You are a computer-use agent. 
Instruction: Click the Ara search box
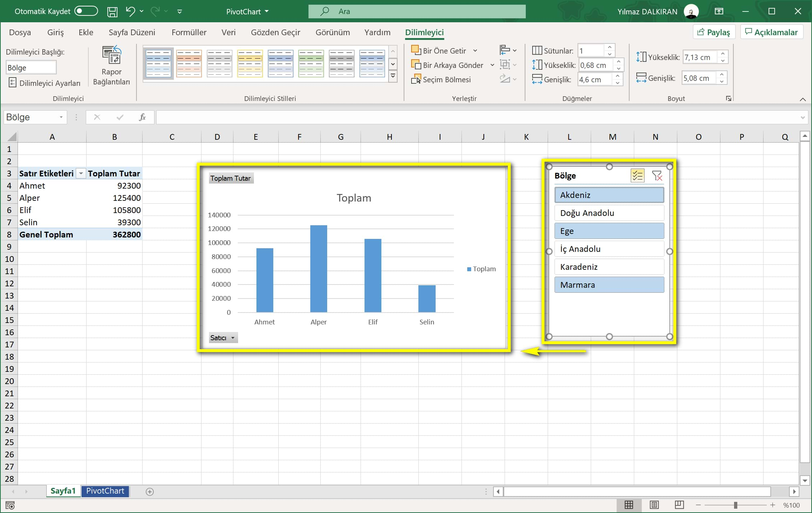coord(417,11)
